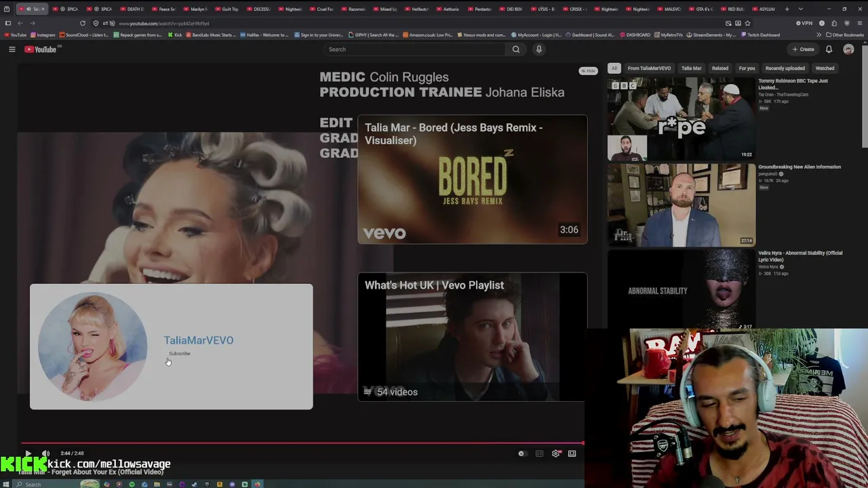Toggle closed captions in the player
868x488 pixels.
coord(539,453)
